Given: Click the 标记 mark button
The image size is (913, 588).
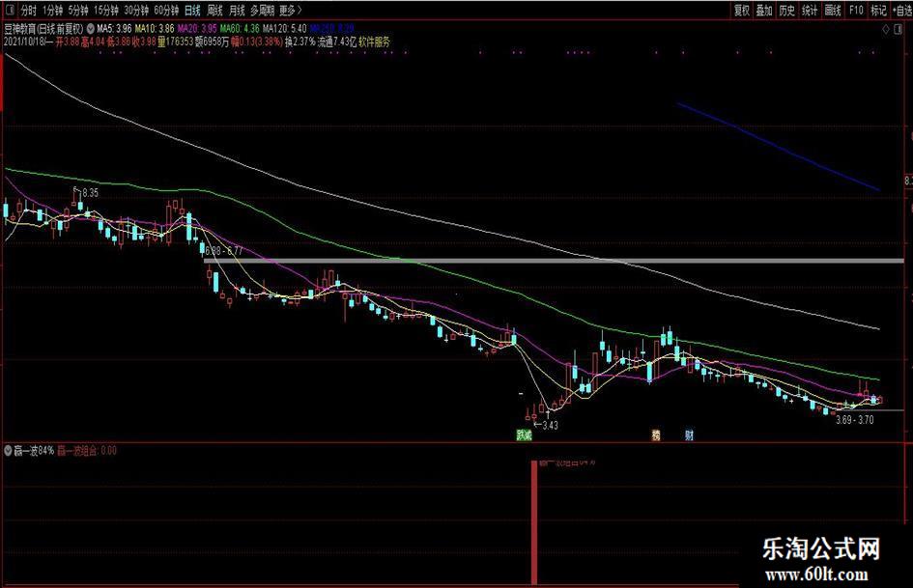Looking at the screenshot, I should [878, 11].
